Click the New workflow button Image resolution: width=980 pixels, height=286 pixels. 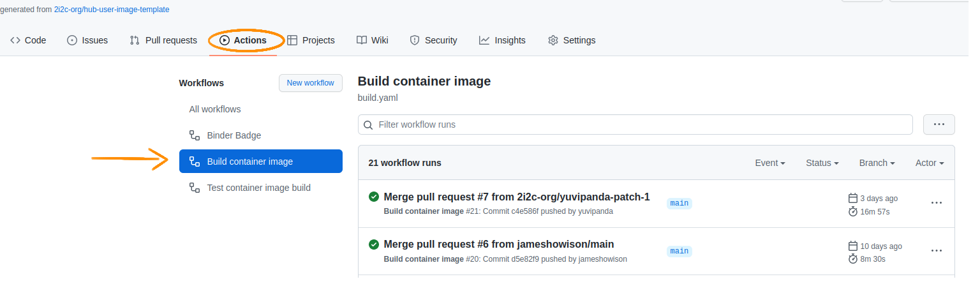[x=311, y=83]
